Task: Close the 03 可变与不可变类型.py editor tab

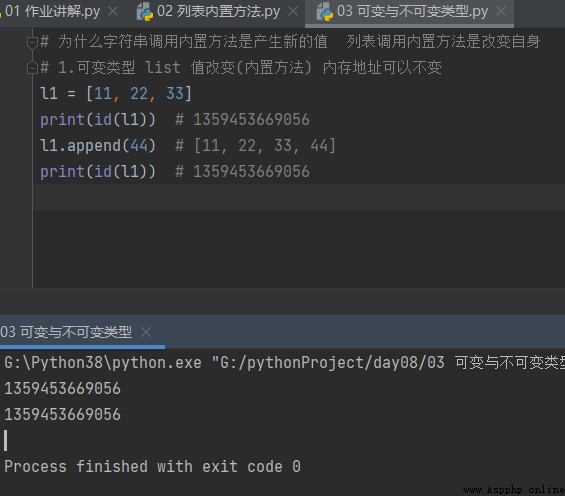Action: click(x=501, y=12)
